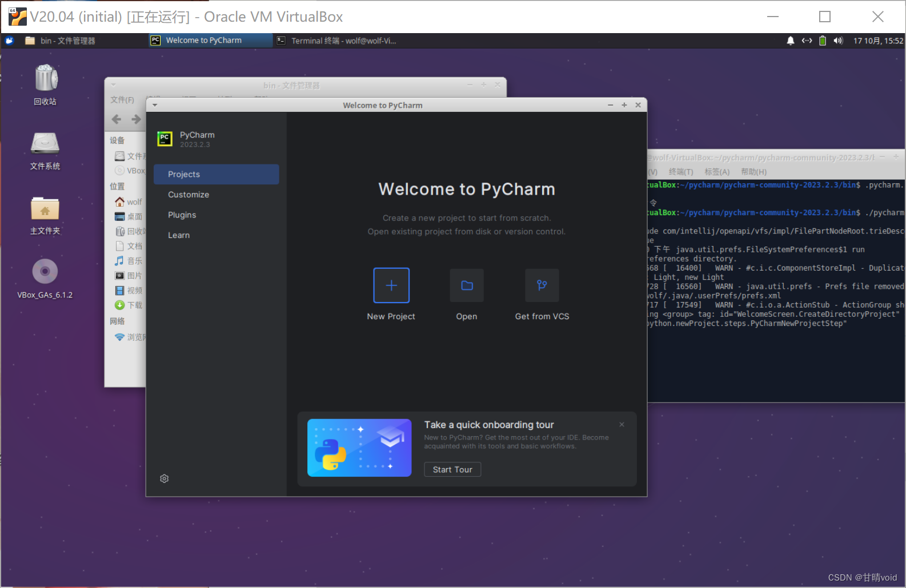Viewport: 906px width, 588px height.
Task: Select the Customize tab
Action: tap(217, 195)
